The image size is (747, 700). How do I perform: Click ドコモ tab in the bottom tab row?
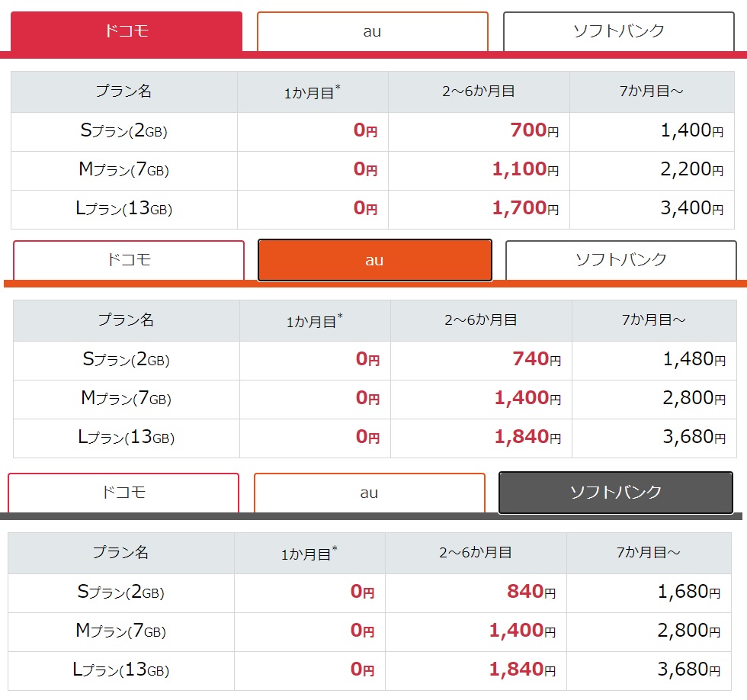pyautogui.click(x=123, y=493)
